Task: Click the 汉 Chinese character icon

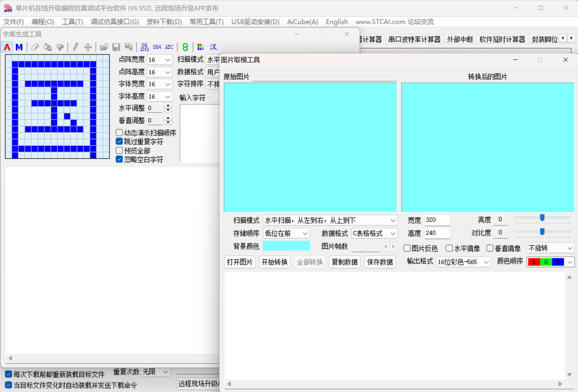Action: click(213, 47)
